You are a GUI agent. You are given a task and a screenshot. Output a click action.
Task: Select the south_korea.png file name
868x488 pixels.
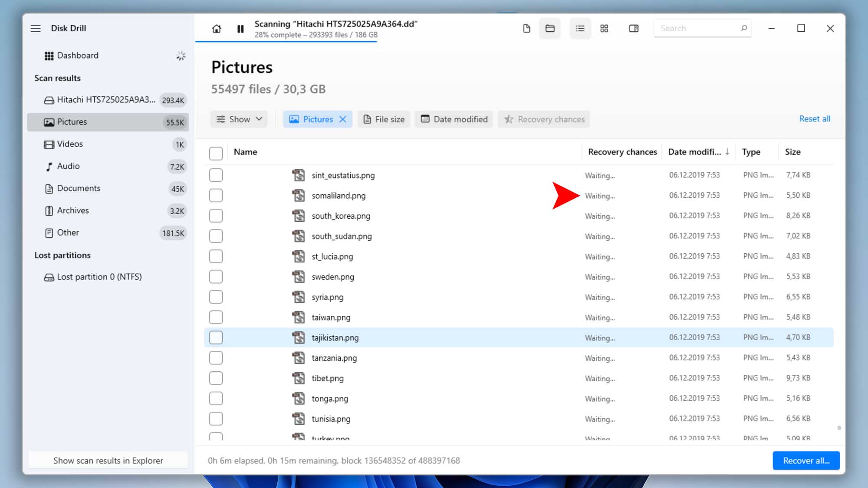[341, 216]
